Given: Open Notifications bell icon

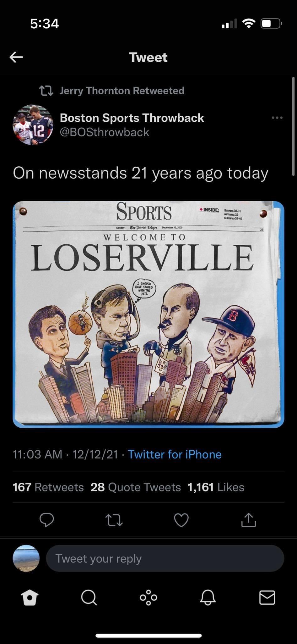Looking at the screenshot, I should pyautogui.click(x=208, y=597).
